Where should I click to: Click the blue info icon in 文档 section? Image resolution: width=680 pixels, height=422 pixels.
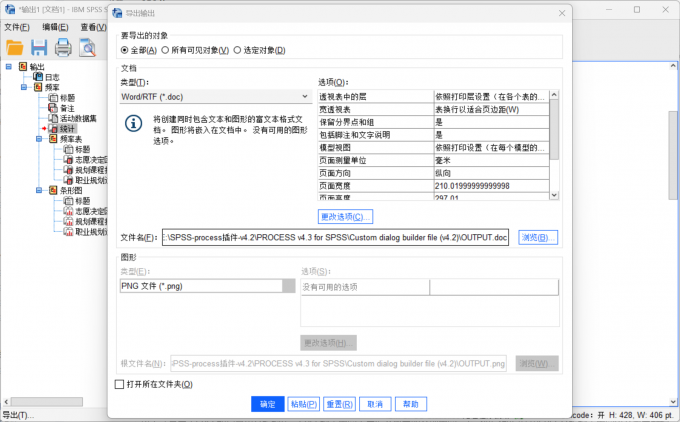pos(133,124)
